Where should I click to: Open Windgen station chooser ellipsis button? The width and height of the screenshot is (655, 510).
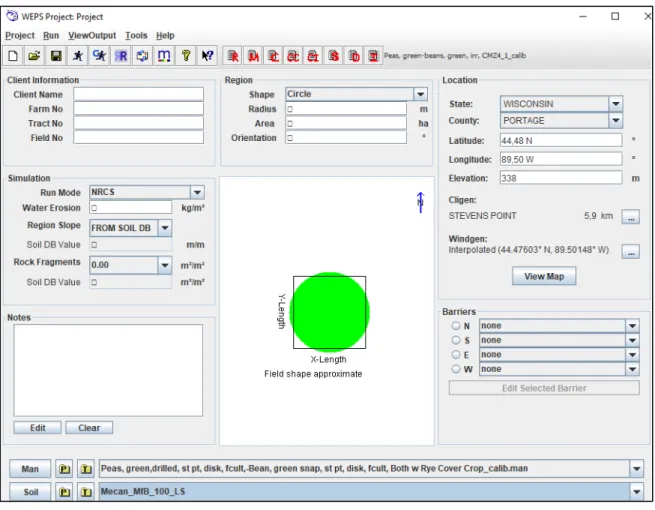631,251
